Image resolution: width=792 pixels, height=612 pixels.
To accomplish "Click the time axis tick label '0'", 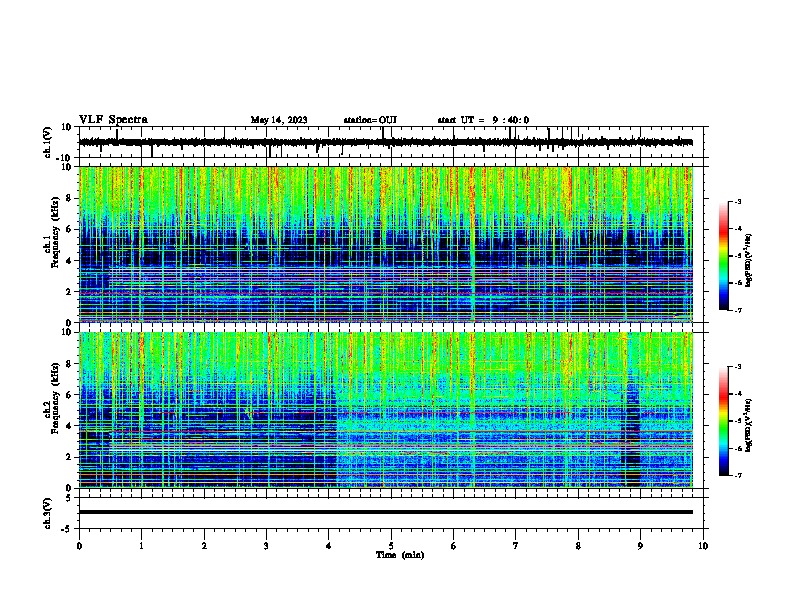I will [79, 546].
